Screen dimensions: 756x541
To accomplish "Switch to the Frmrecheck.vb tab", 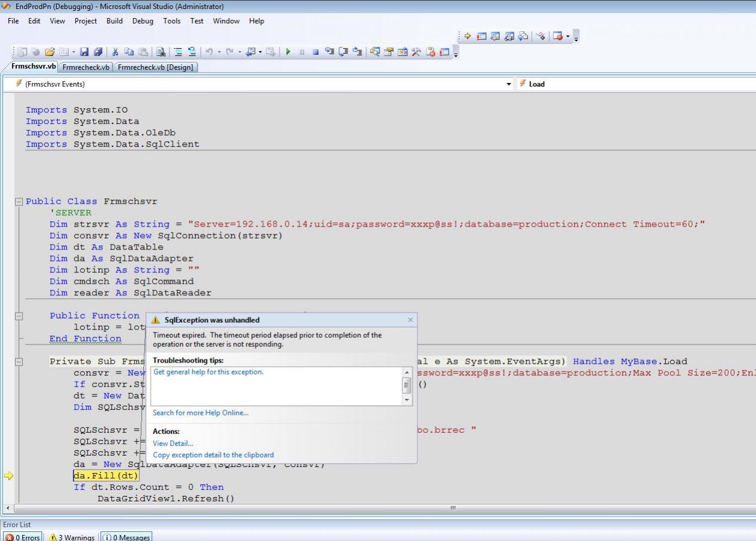I will coord(86,67).
